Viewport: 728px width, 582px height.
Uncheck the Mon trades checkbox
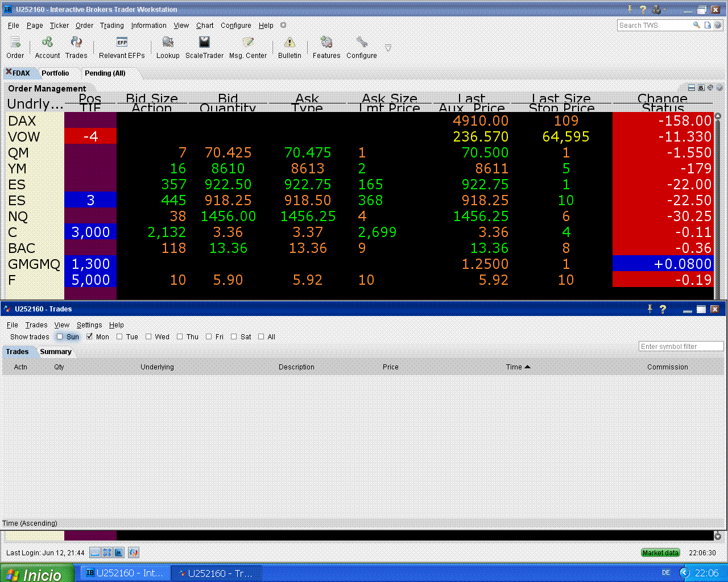(89, 336)
